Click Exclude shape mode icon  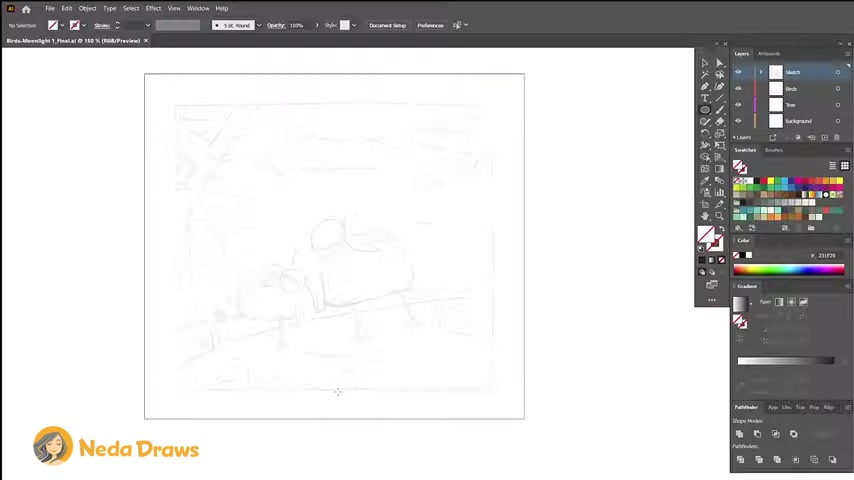coord(794,434)
